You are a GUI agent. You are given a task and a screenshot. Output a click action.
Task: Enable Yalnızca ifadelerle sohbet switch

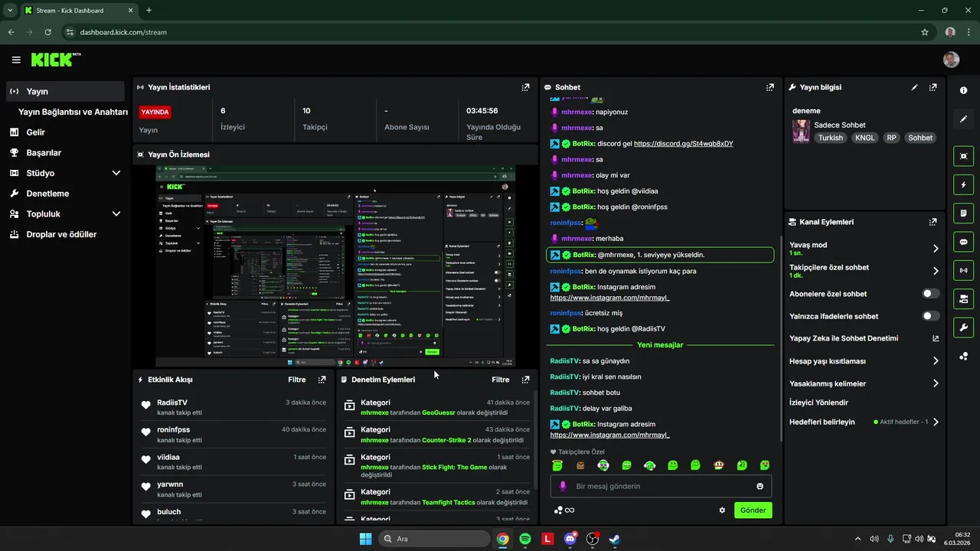pyautogui.click(x=931, y=316)
